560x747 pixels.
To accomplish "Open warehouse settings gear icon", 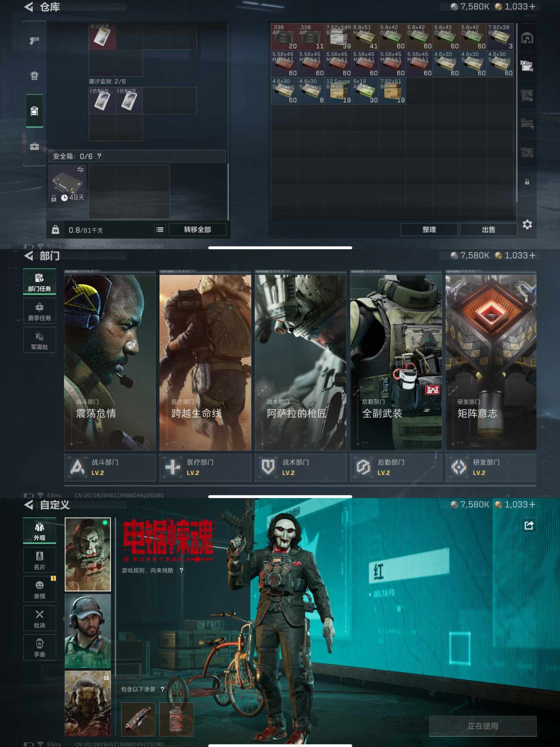I will [527, 224].
